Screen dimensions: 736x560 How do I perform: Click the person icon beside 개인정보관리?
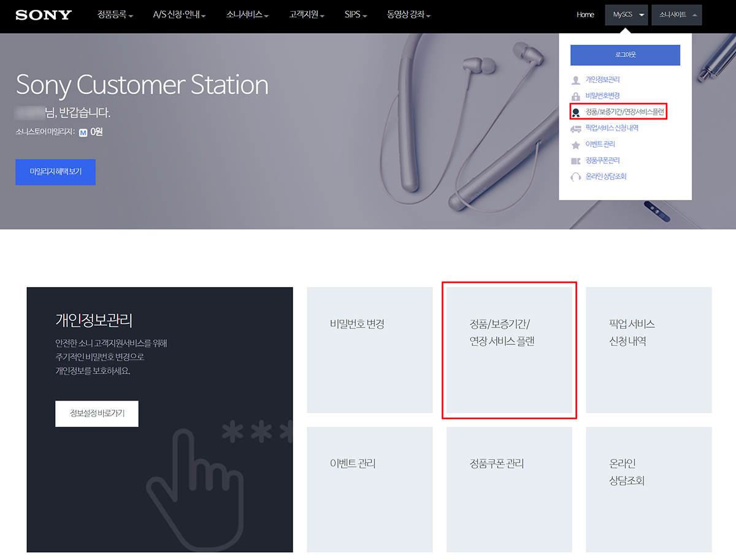(x=575, y=80)
